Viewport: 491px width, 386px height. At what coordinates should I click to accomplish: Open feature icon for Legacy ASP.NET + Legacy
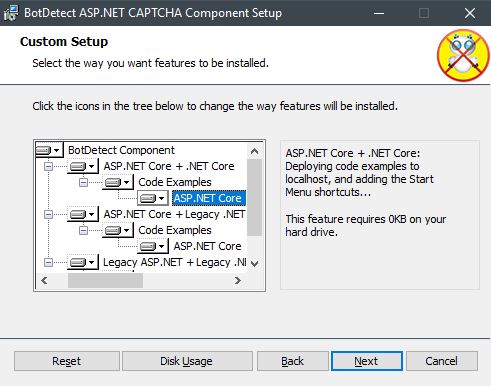coord(83,262)
